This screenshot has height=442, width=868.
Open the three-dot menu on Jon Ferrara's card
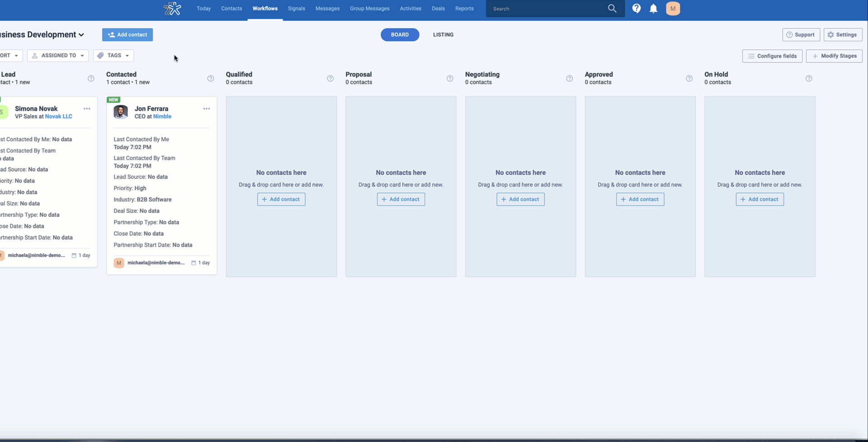pos(207,108)
